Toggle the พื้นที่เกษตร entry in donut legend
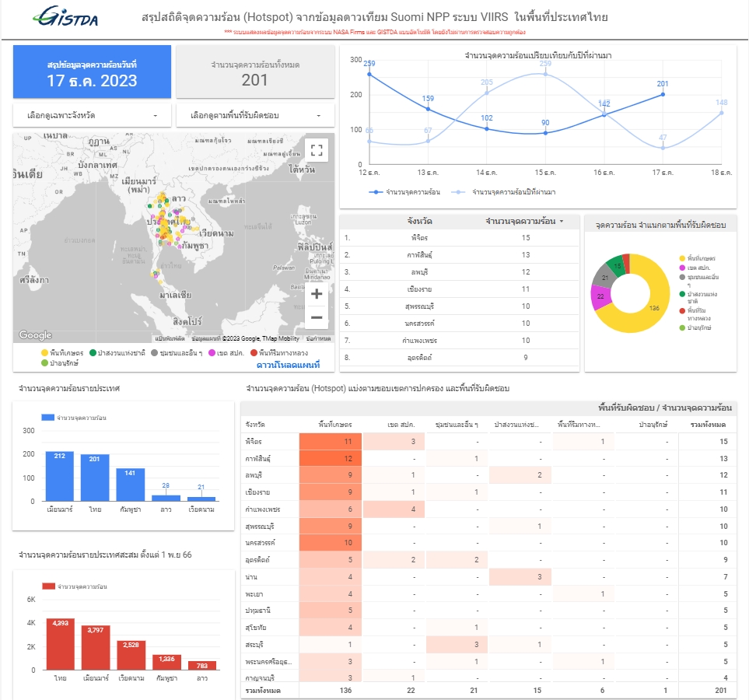 (698, 258)
